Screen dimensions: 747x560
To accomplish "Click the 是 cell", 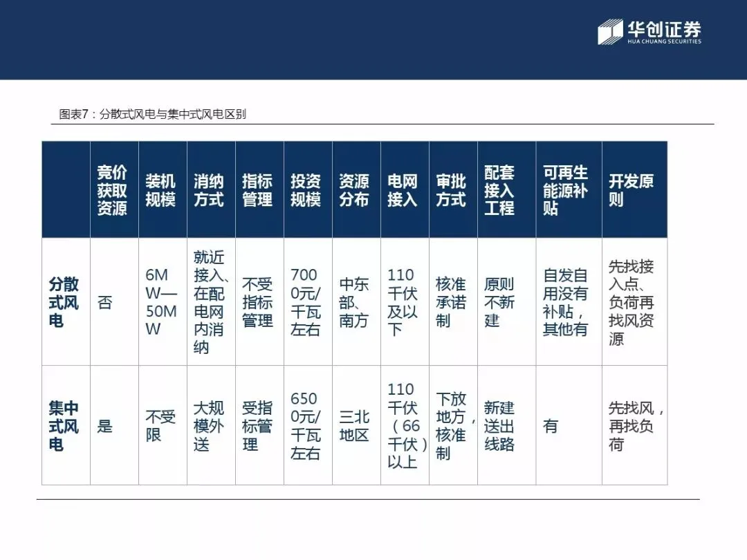I will click(x=114, y=426).
